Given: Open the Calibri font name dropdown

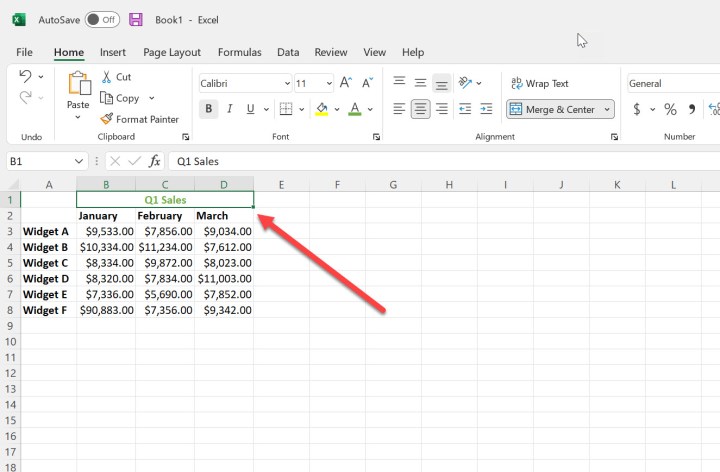Looking at the screenshot, I should tap(286, 84).
